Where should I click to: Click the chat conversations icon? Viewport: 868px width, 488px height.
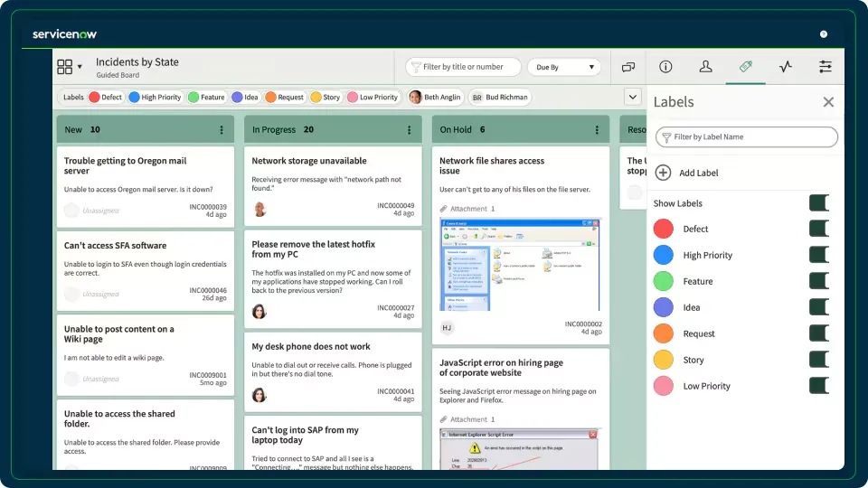pos(628,67)
